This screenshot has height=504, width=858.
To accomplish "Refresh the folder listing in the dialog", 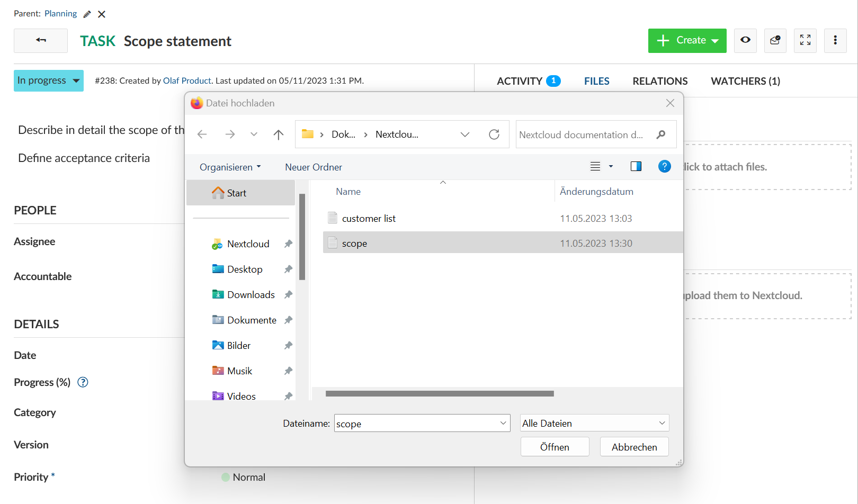I will coord(494,134).
